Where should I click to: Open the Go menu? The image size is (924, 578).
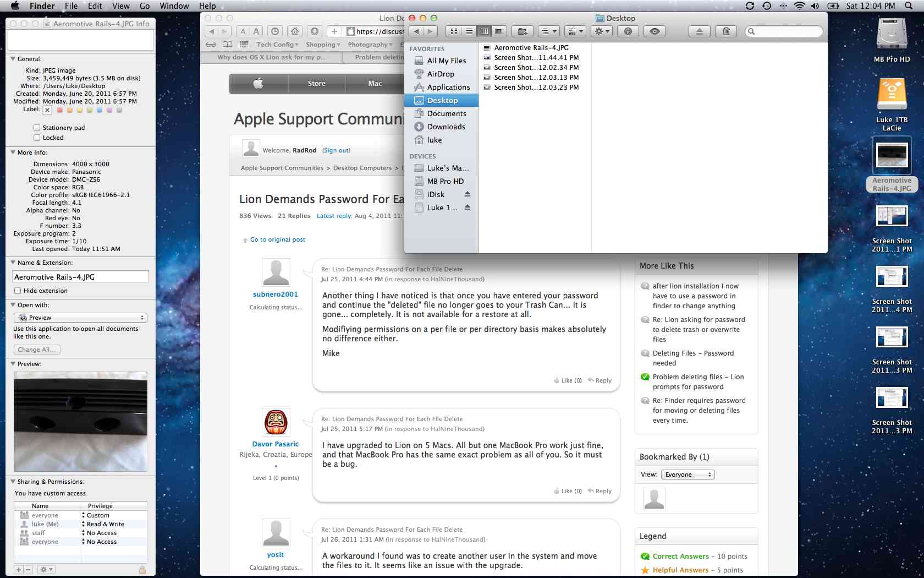145,6
